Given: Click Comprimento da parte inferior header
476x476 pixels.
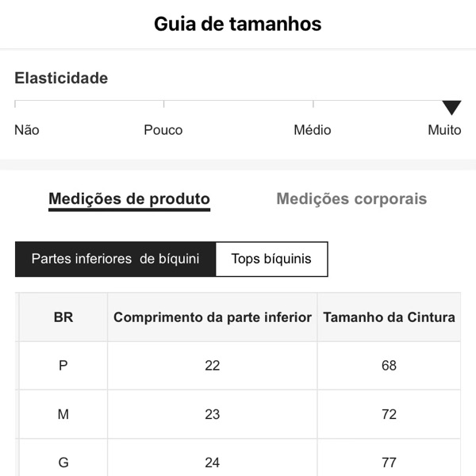Looking at the screenshot, I should (x=213, y=317).
